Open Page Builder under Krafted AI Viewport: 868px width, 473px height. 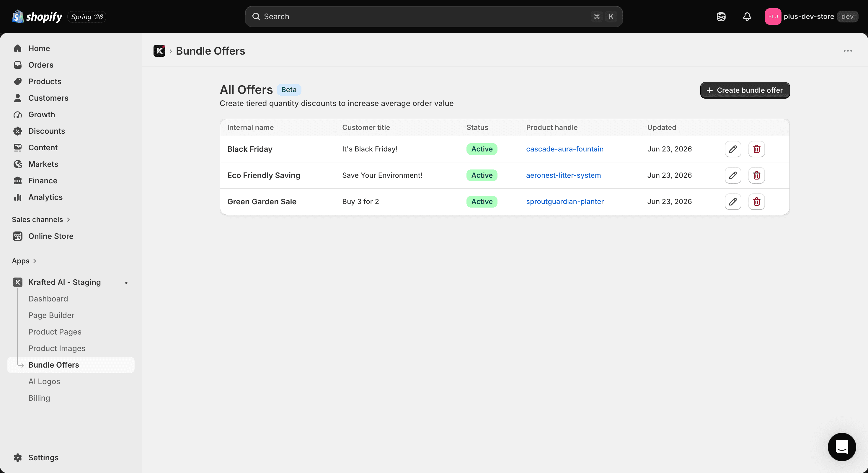click(51, 315)
